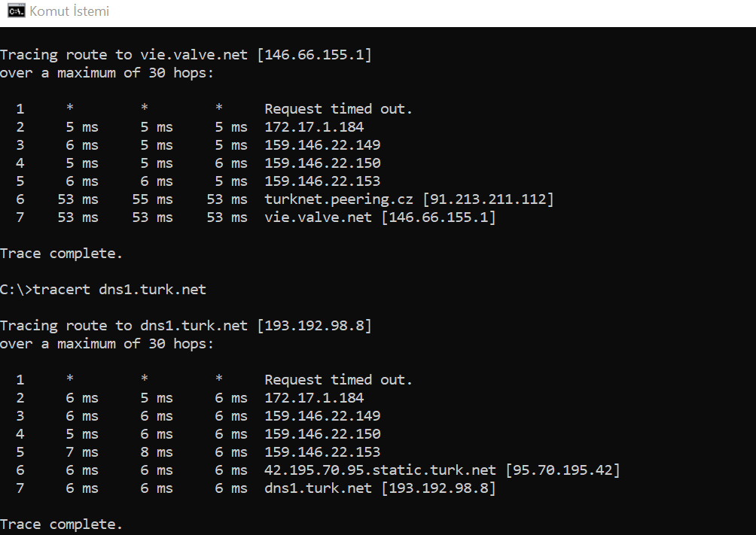Click the tracert dns1.turk.net command line
Viewport: 756px width, 535px height.
coord(103,290)
